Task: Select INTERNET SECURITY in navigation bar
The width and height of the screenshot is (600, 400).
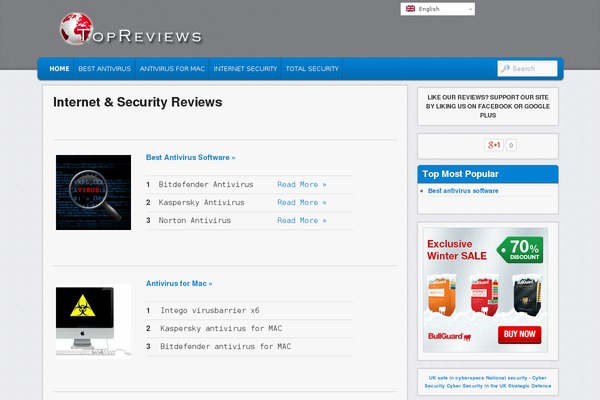Action: tap(245, 69)
